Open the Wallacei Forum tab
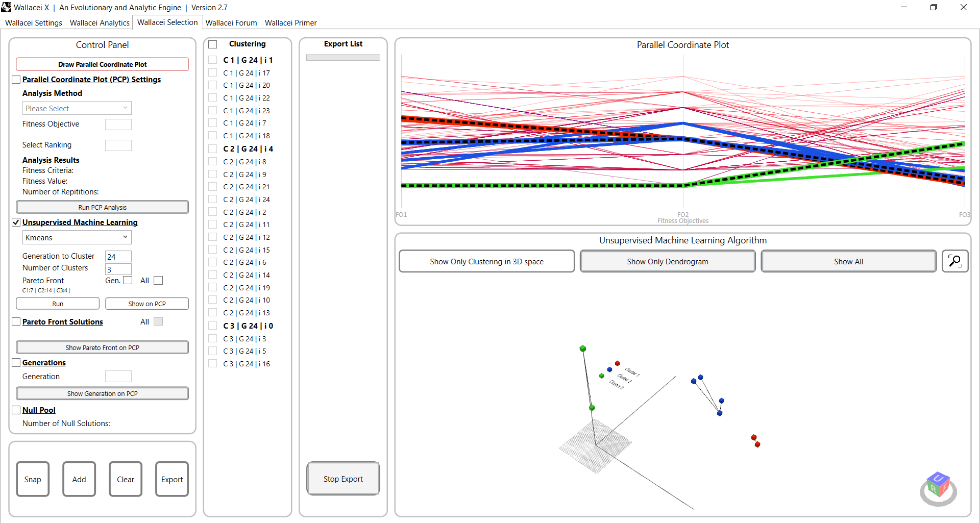This screenshot has height=523, width=980. pos(231,22)
